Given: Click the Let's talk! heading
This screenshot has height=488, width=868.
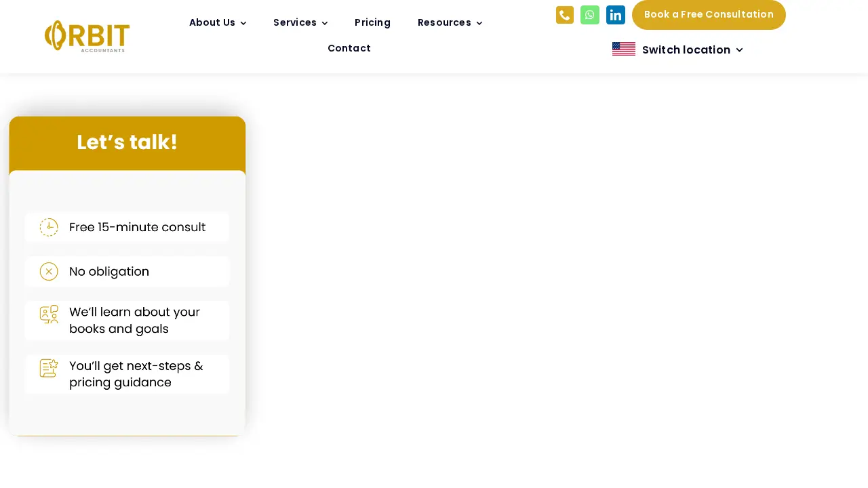Looking at the screenshot, I should 127,142.
